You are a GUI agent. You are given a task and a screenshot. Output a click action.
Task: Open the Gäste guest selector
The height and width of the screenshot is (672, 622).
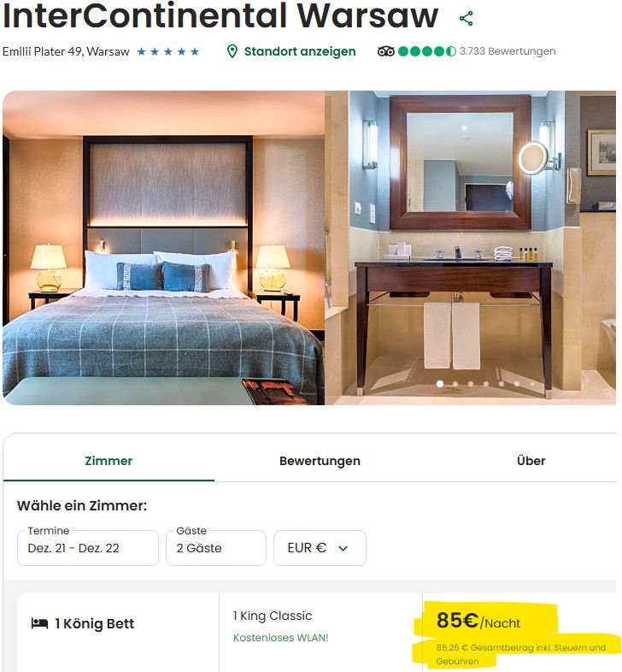[x=216, y=548]
